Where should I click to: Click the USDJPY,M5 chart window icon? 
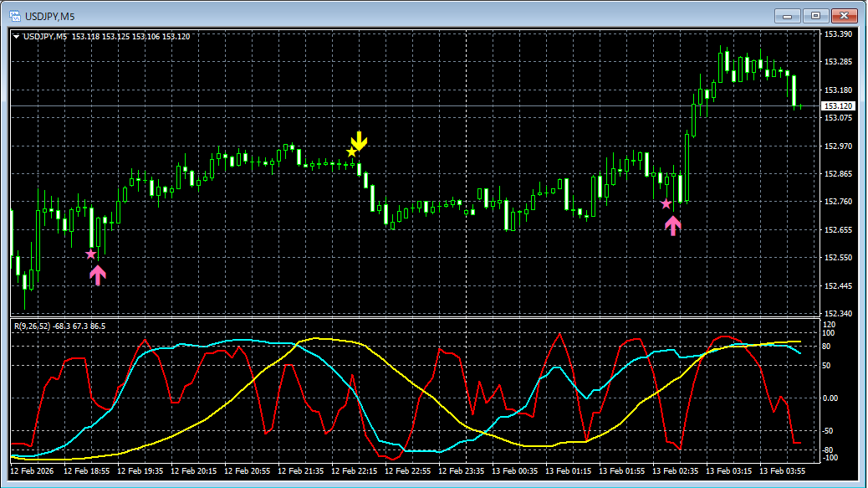(15, 16)
